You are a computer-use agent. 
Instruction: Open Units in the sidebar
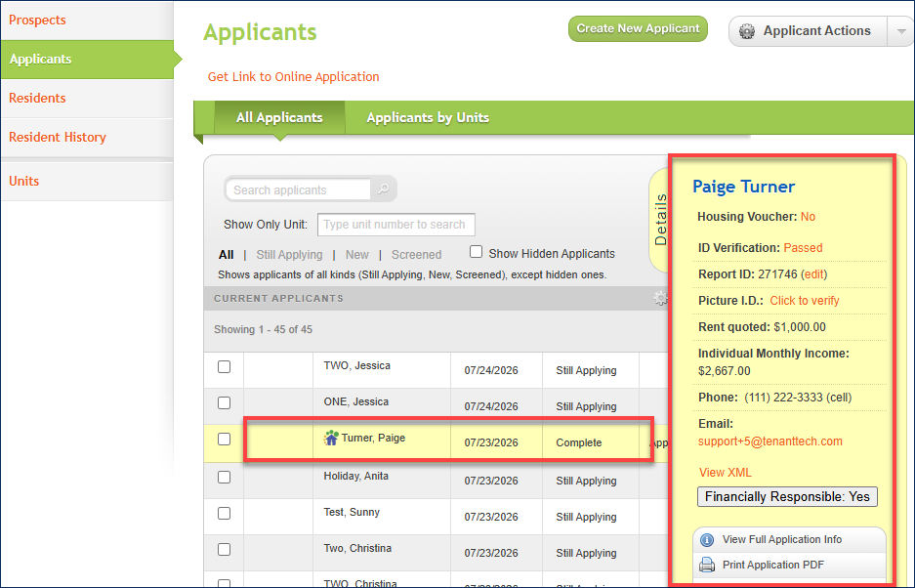tap(87, 181)
